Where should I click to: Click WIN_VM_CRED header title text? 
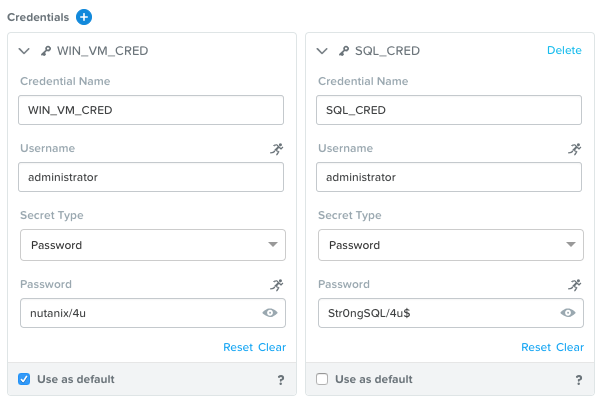[102, 51]
